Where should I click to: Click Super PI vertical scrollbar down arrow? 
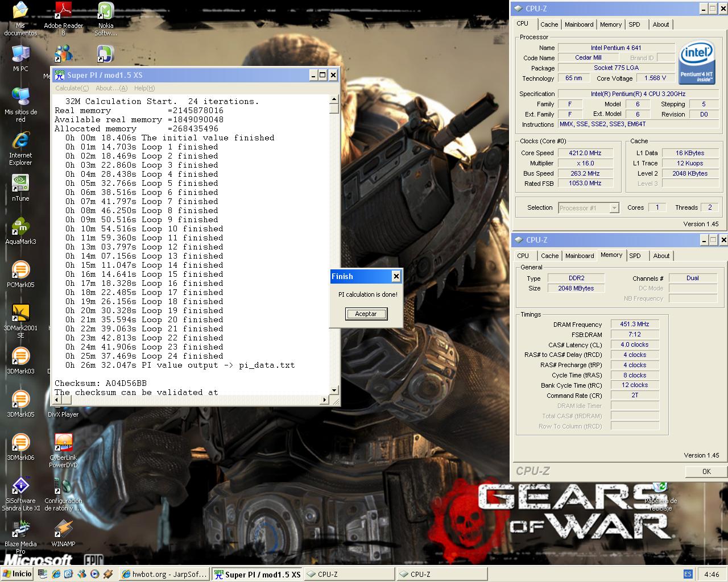[x=334, y=390]
